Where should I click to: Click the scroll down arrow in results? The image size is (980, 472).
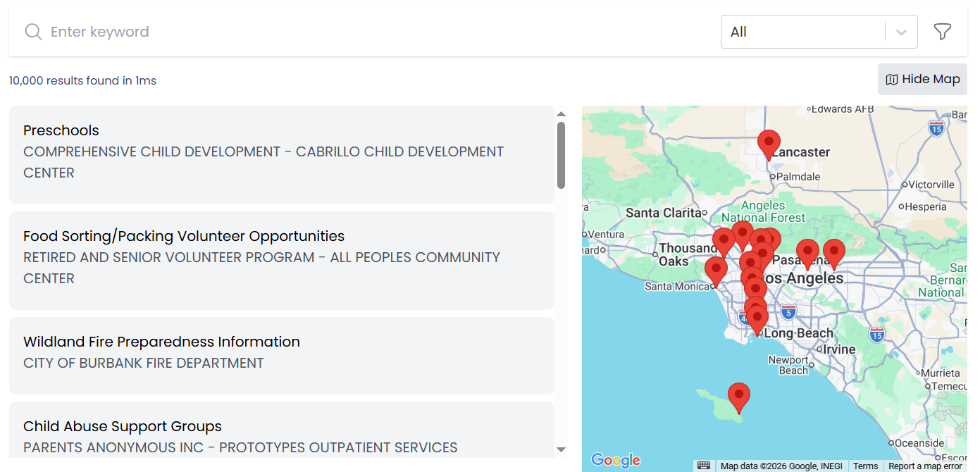[x=561, y=449]
